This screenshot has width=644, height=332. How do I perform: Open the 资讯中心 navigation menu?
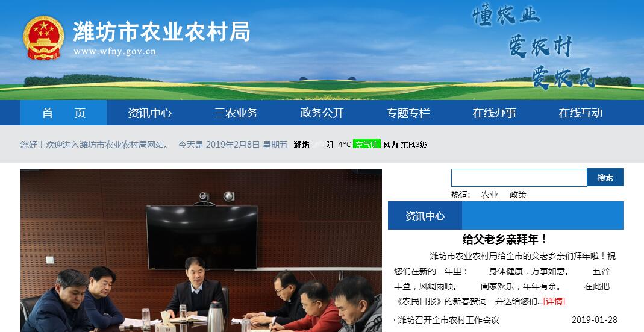pyautogui.click(x=149, y=113)
